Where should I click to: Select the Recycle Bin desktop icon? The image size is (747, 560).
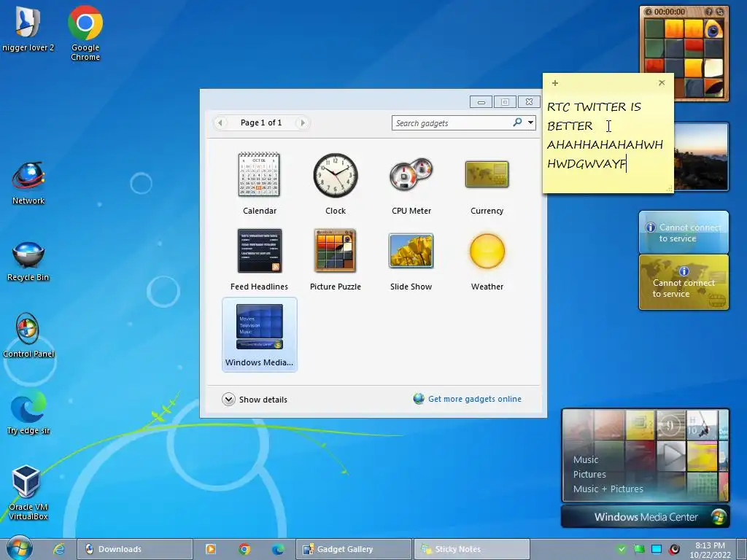click(x=28, y=261)
